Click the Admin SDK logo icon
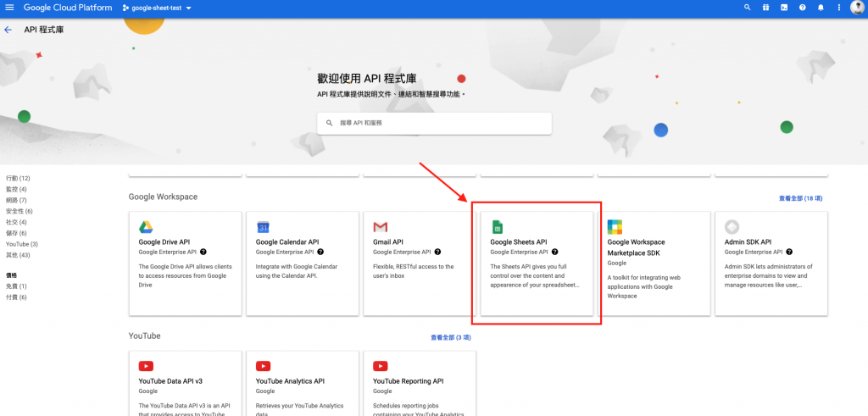This screenshot has height=416, width=868. coord(732,227)
